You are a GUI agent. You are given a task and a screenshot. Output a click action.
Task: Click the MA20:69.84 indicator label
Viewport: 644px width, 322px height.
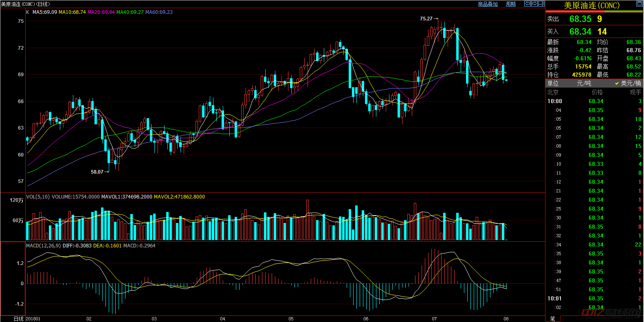pyautogui.click(x=101, y=12)
